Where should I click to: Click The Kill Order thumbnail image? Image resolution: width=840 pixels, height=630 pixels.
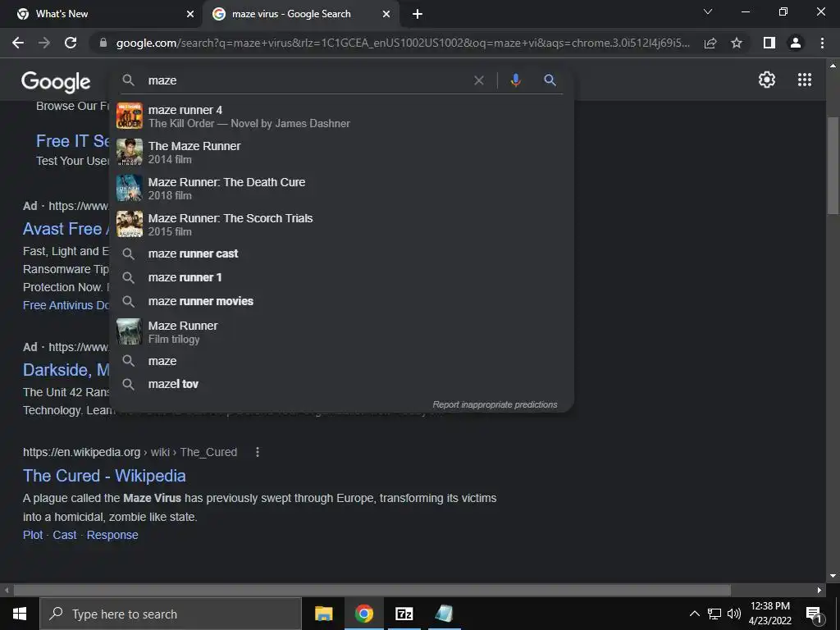point(130,116)
